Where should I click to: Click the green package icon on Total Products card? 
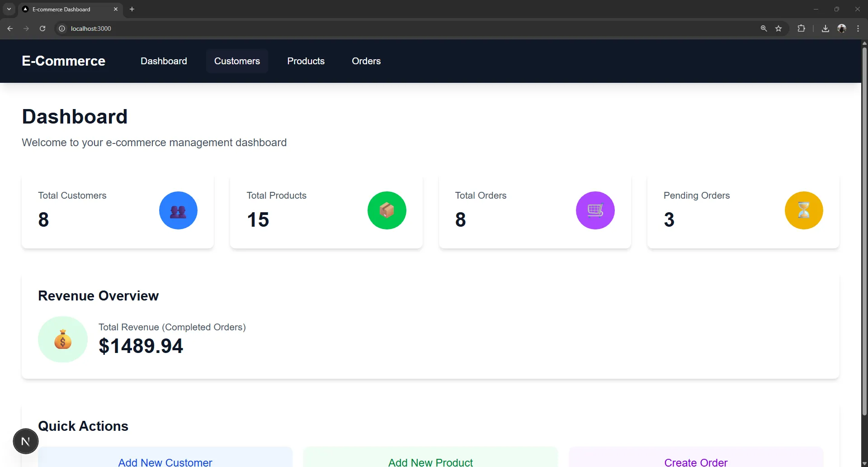(x=387, y=210)
